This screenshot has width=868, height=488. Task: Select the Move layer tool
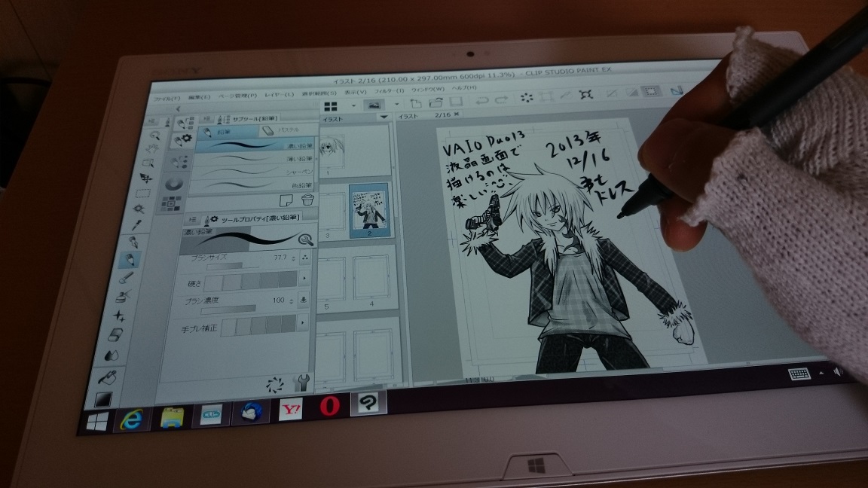[x=145, y=178]
